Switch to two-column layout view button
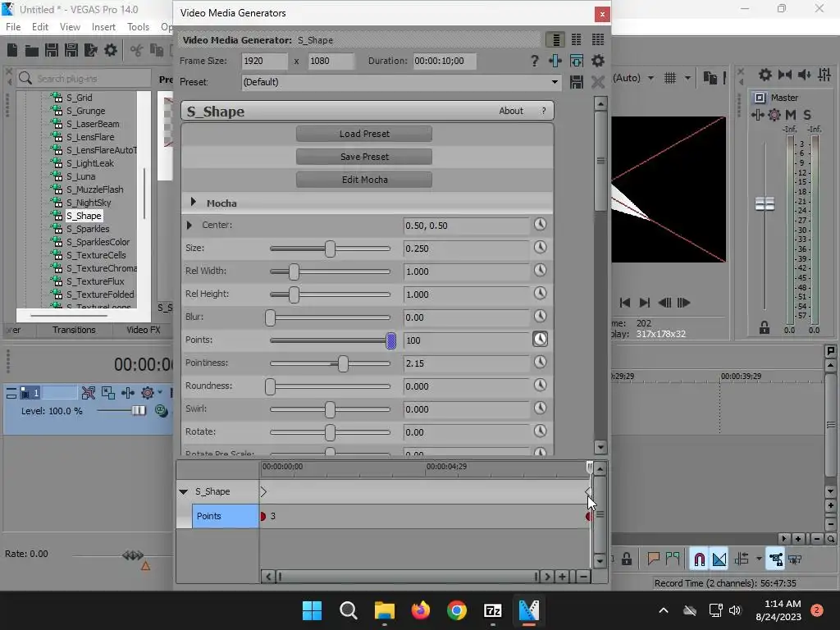The image size is (840, 630). [577, 39]
